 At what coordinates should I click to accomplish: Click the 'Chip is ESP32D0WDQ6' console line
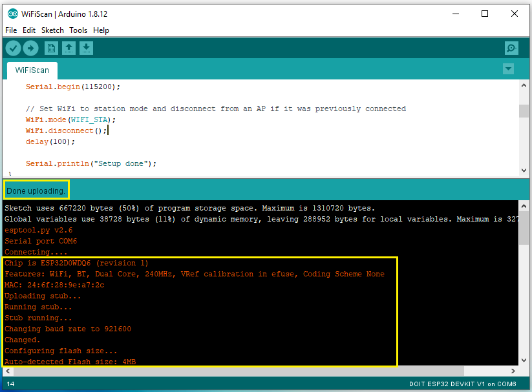pos(76,263)
